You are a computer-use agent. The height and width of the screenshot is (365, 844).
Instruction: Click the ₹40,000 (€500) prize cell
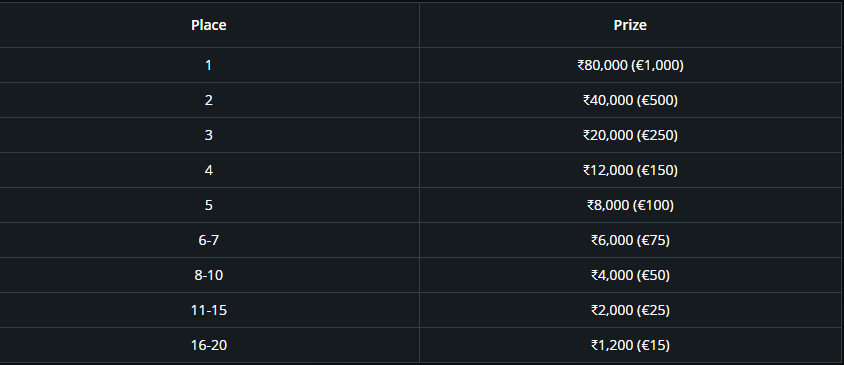click(x=630, y=100)
